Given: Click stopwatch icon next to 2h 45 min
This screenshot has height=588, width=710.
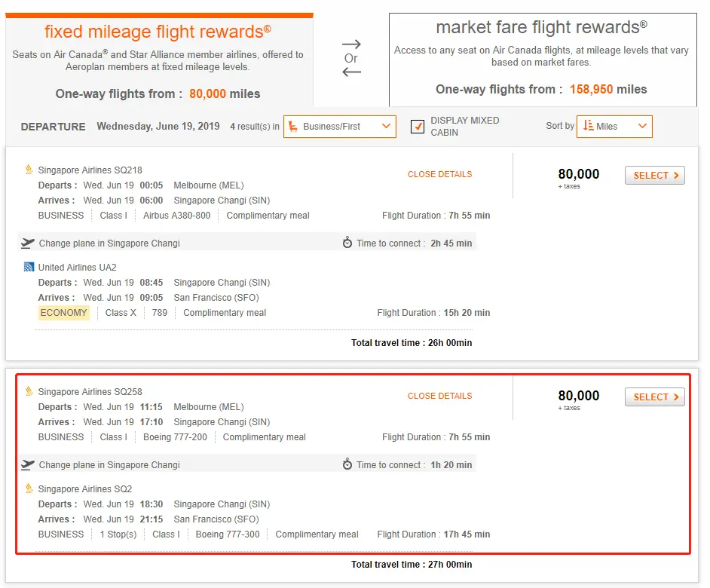Looking at the screenshot, I should coord(347,243).
